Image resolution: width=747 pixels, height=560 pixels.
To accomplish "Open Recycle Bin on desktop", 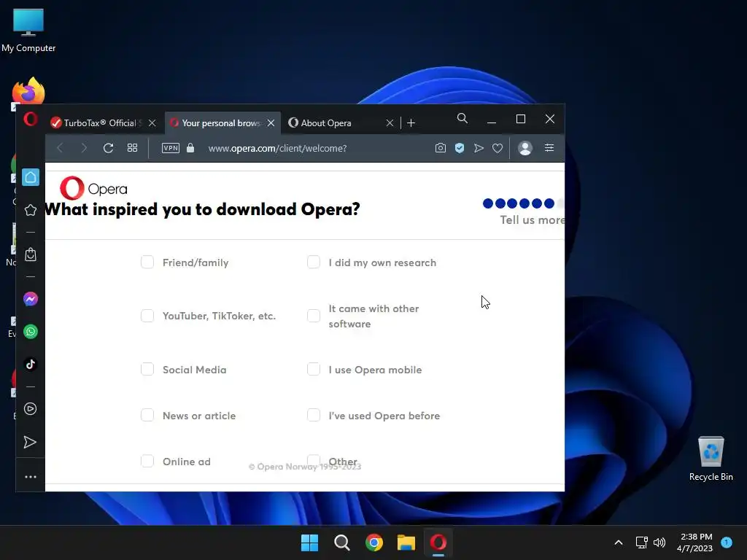I will [711, 459].
